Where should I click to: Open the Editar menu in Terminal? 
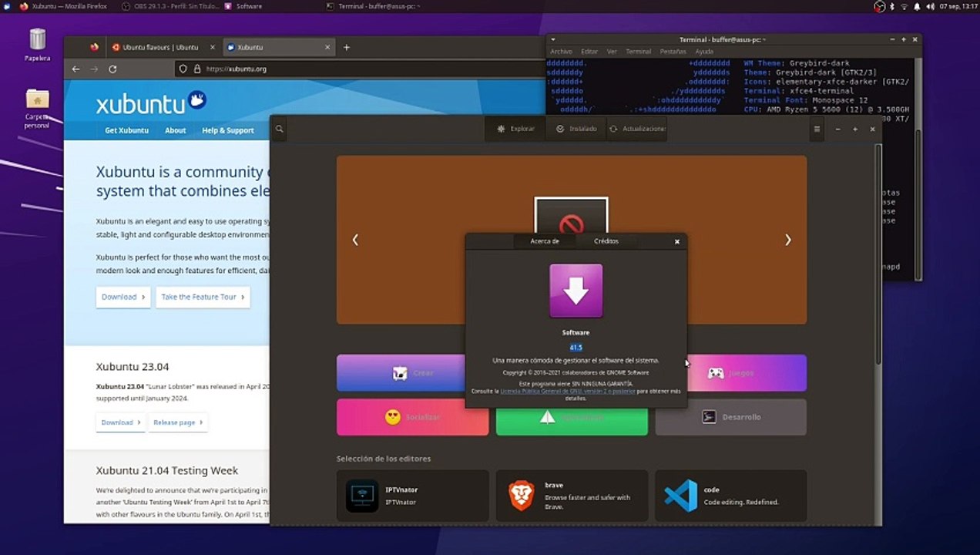tap(589, 52)
